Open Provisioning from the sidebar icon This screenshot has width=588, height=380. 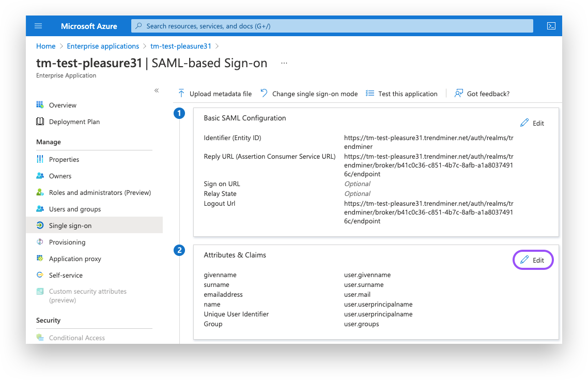tap(41, 242)
